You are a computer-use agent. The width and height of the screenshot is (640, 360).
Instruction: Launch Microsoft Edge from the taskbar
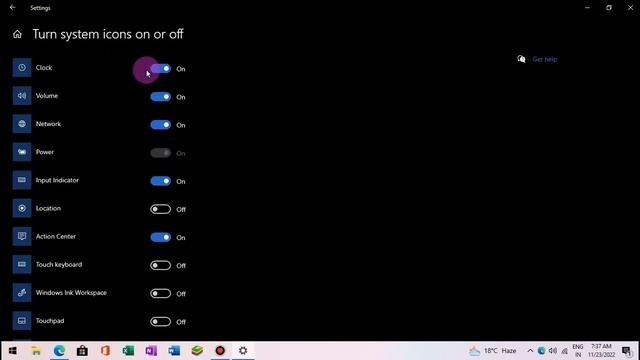pyautogui.click(x=59, y=351)
